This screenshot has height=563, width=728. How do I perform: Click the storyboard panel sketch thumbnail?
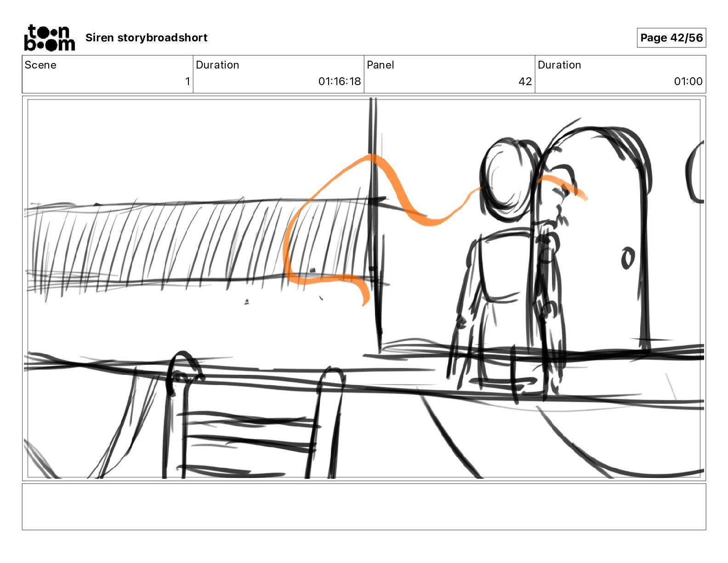pyautogui.click(x=364, y=288)
